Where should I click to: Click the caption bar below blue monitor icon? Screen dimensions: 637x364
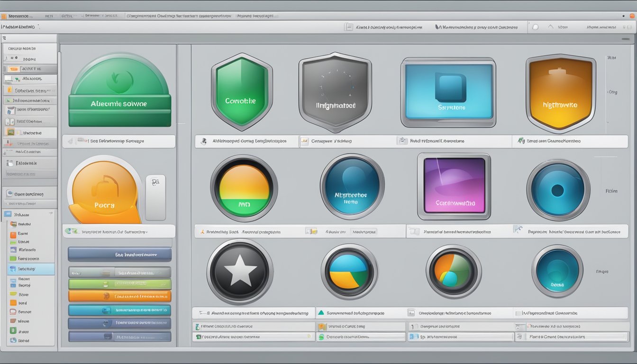pos(454,141)
